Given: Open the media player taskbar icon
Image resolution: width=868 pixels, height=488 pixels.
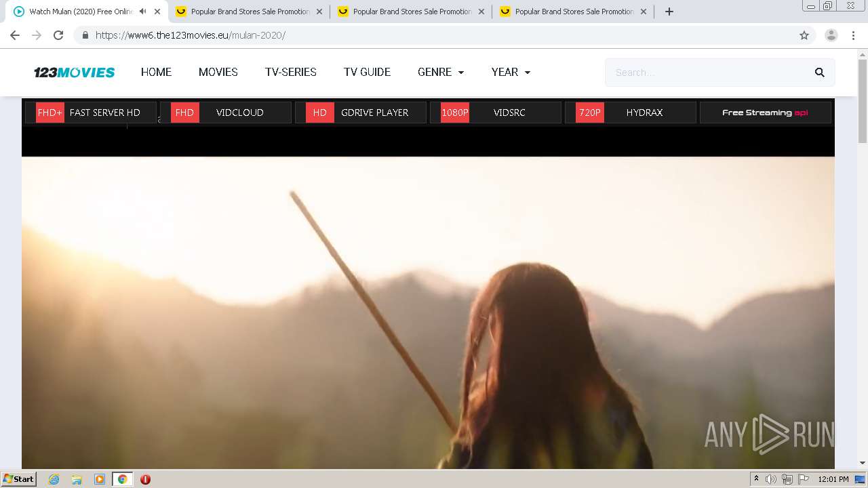Looking at the screenshot, I should point(100,479).
